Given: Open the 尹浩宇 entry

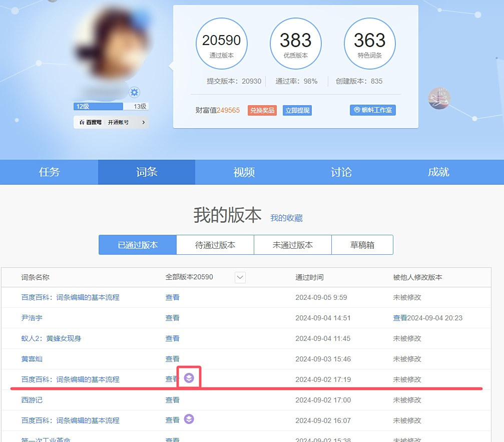Looking at the screenshot, I should click(32, 318).
